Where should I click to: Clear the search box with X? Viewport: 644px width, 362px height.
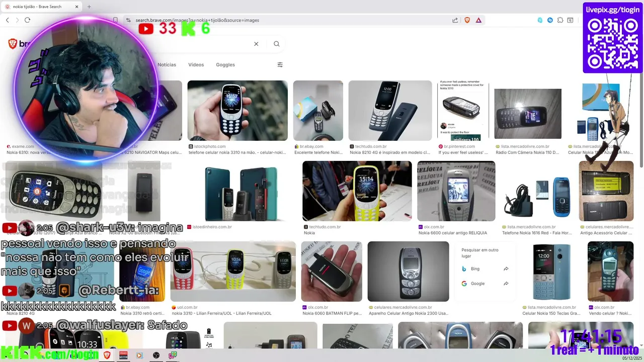[x=256, y=44]
